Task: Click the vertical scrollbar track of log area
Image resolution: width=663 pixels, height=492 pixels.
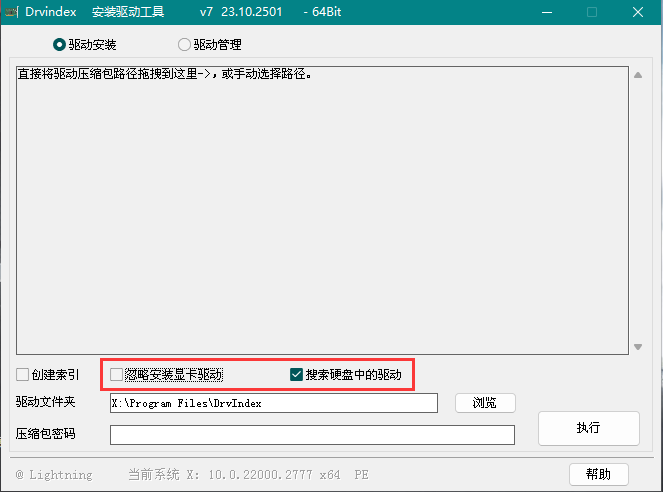Action: coord(638,210)
